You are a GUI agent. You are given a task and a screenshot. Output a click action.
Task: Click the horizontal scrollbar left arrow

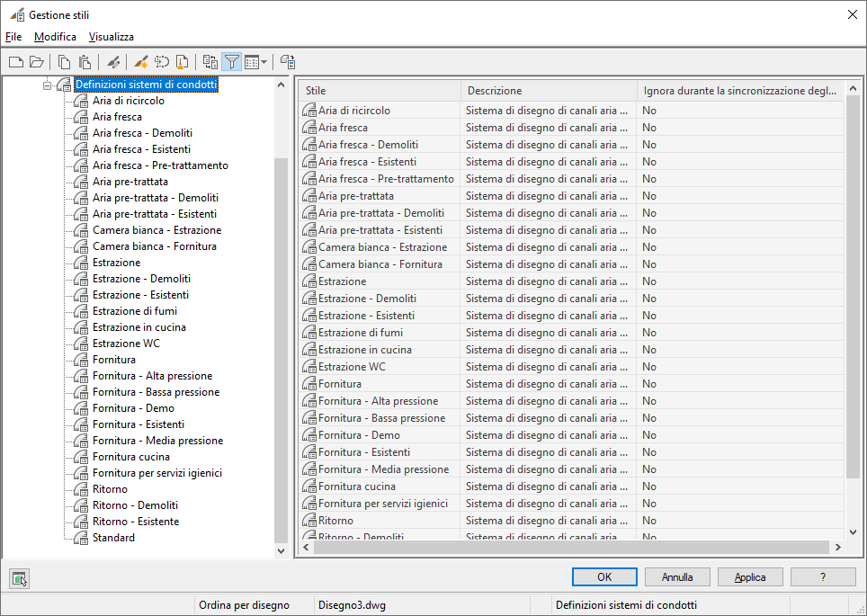pyautogui.click(x=307, y=548)
